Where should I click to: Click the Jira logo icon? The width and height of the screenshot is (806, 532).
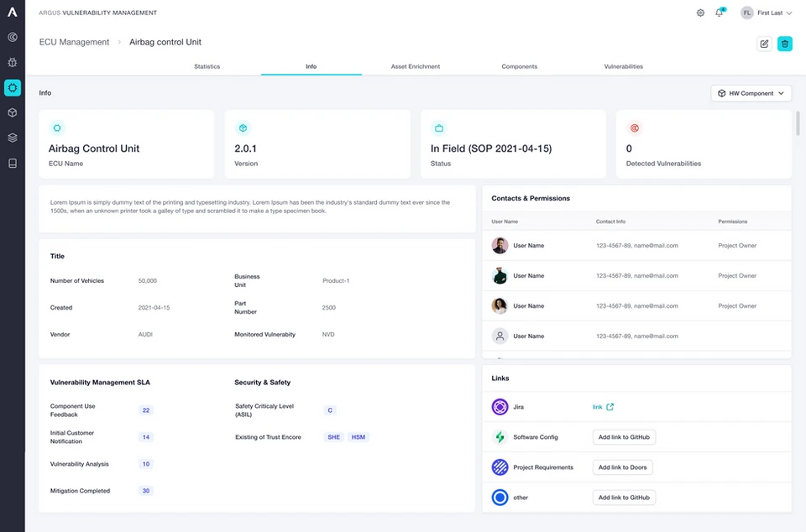(x=500, y=407)
